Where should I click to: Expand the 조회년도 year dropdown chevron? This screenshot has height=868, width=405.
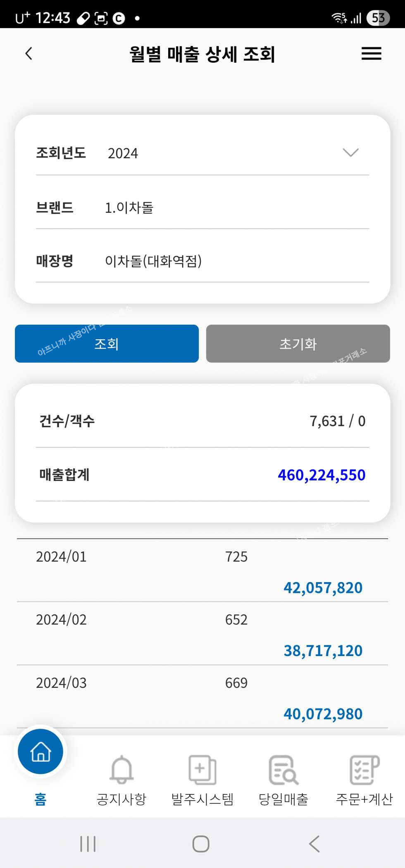click(350, 153)
